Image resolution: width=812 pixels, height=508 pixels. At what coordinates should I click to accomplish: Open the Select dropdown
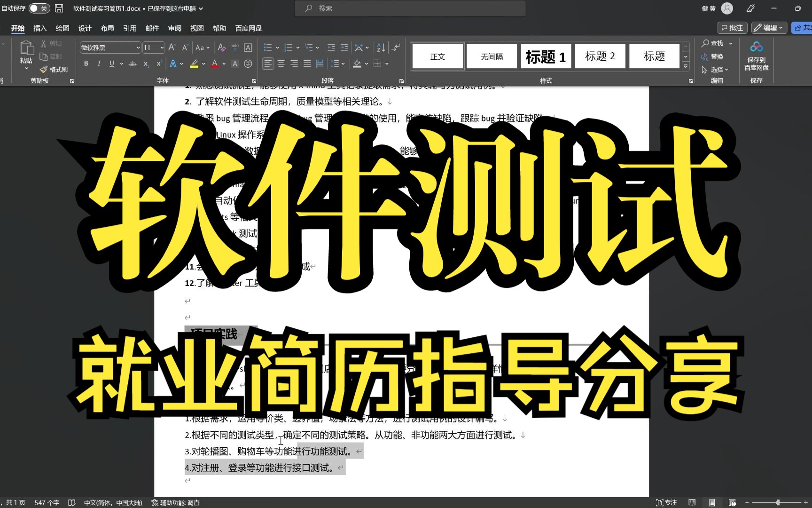[715, 70]
